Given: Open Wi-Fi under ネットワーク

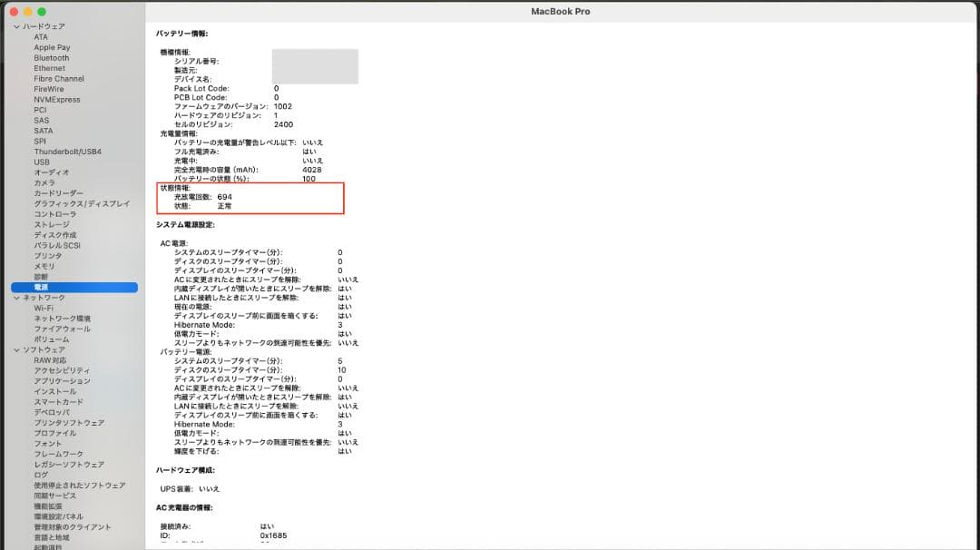Looking at the screenshot, I should coord(44,308).
